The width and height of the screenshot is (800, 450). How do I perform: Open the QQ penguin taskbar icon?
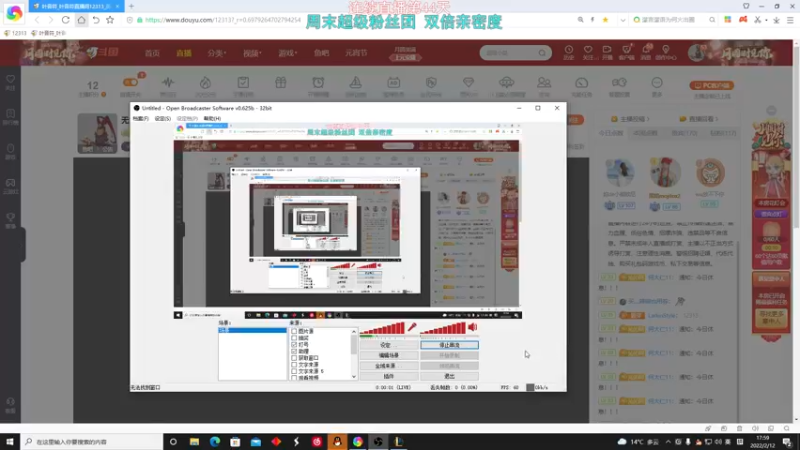point(337,441)
